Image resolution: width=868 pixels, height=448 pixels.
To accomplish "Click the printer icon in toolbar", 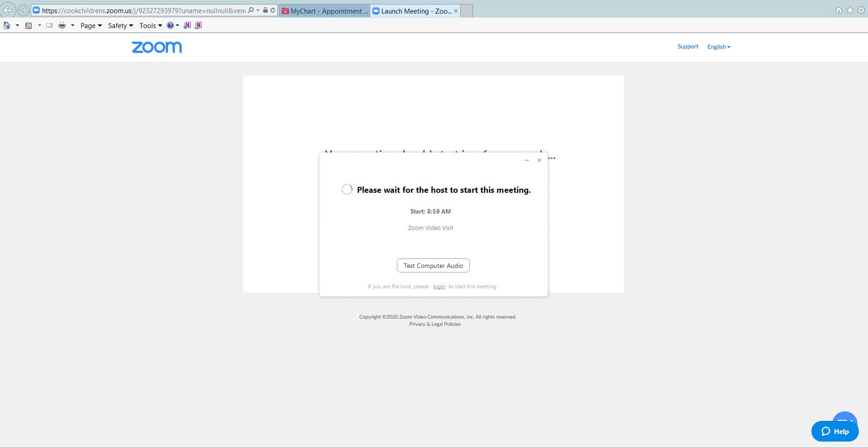I will click(x=62, y=25).
